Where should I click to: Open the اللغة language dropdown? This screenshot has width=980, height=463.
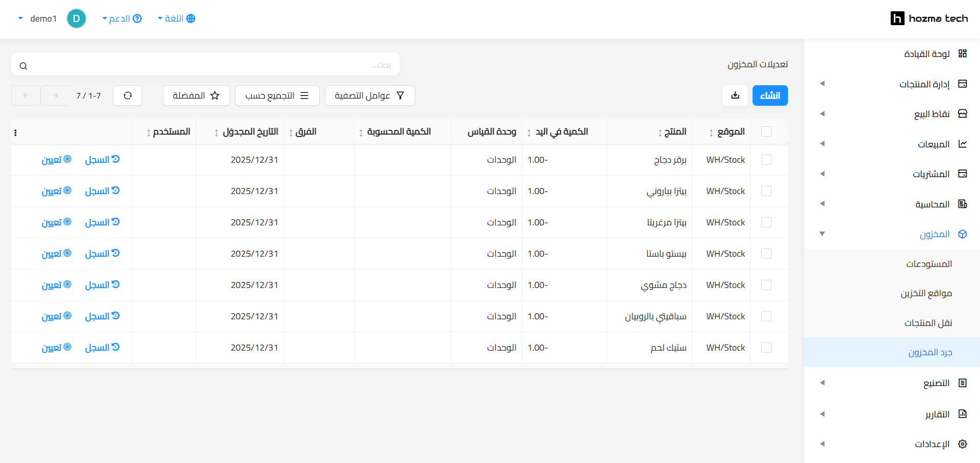pyautogui.click(x=176, y=18)
